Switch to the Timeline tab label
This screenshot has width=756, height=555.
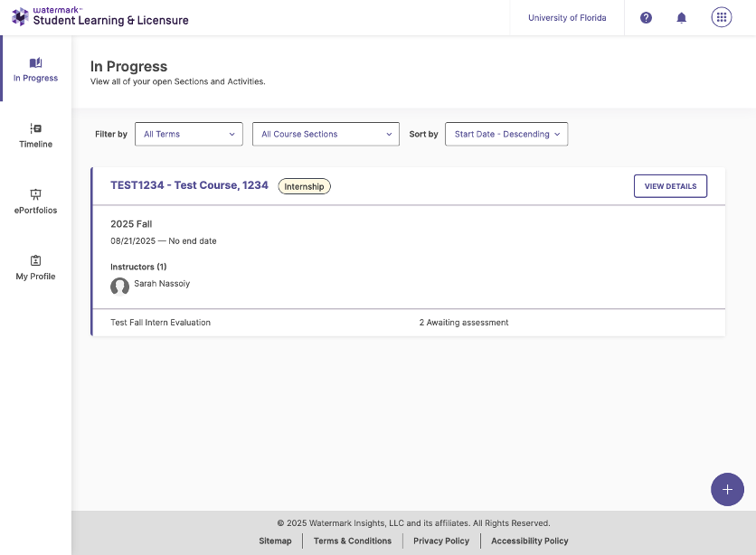[x=35, y=144]
